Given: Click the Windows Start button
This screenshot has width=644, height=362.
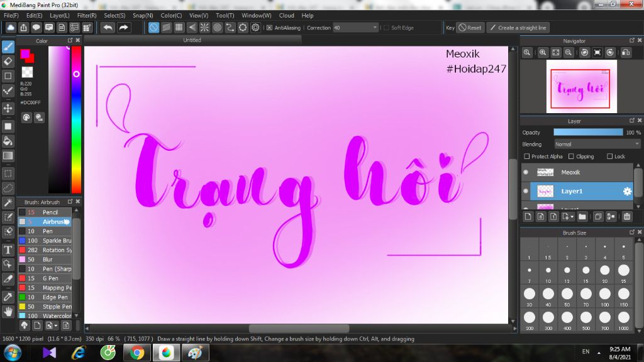Looking at the screenshot, I should [x=12, y=353].
